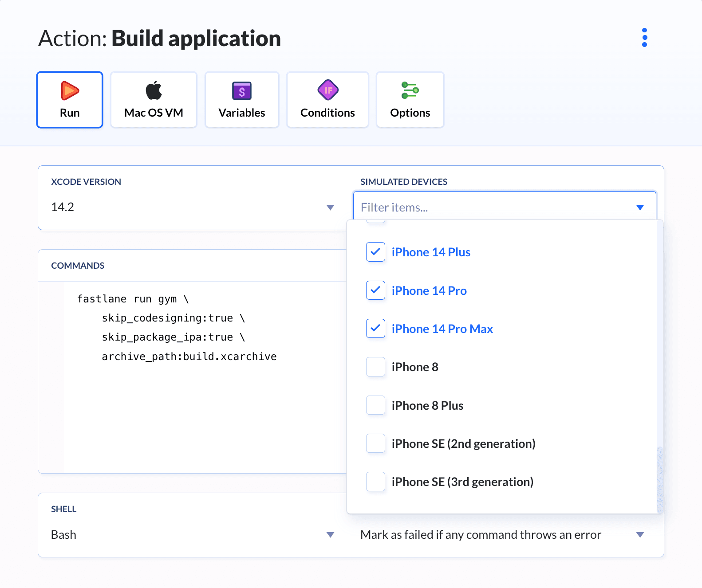This screenshot has width=702, height=588.
Task: Click the purple Variables dollar icon
Action: point(242,91)
